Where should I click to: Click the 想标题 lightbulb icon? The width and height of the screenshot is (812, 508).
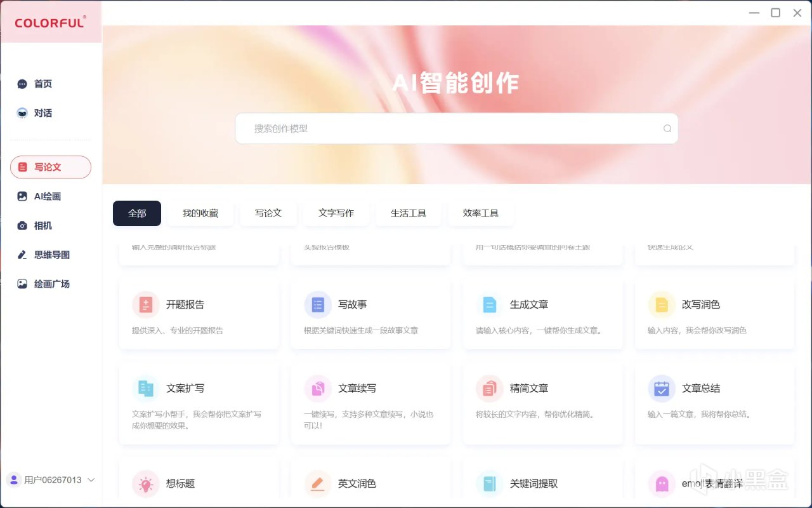coord(146,484)
